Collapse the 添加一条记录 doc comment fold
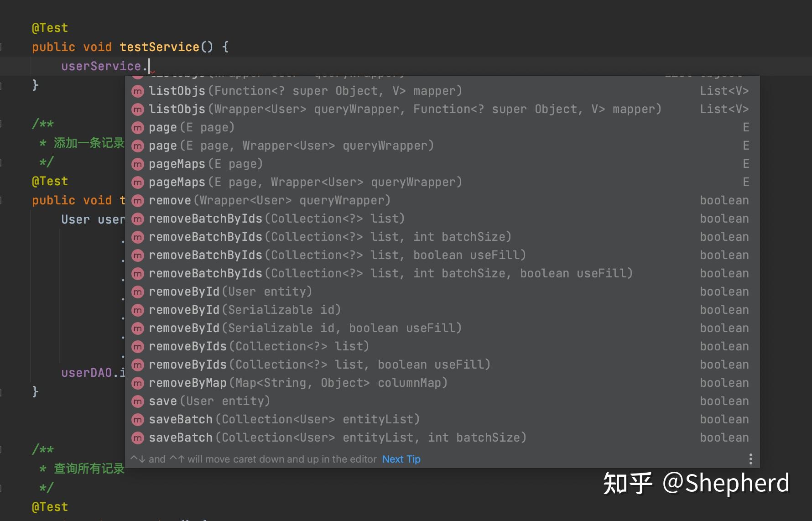812x521 pixels. (1, 124)
